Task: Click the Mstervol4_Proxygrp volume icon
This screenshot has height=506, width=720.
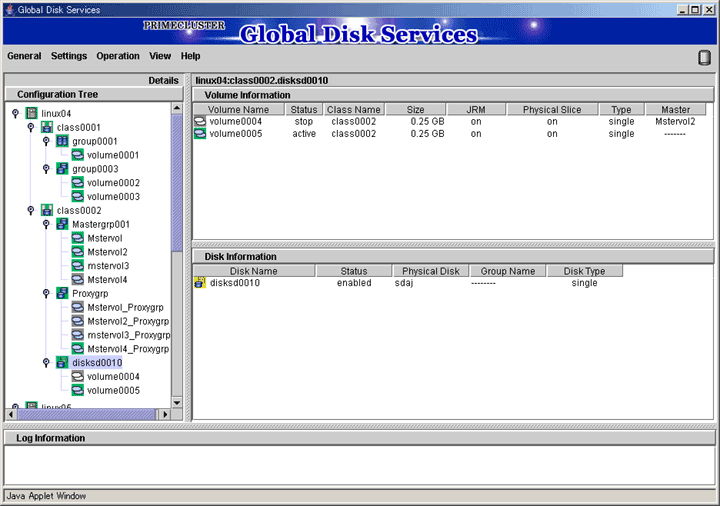Action: click(78, 349)
